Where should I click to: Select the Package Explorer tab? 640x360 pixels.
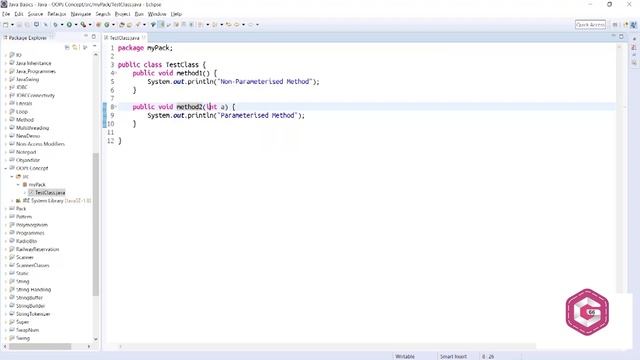tap(28, 38)
